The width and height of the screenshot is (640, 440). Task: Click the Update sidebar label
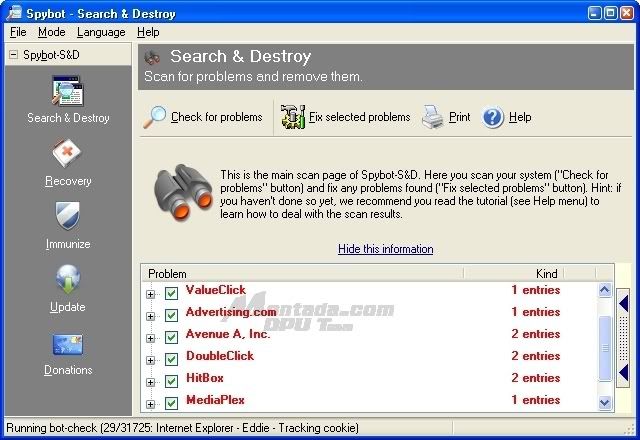point(68,307)
